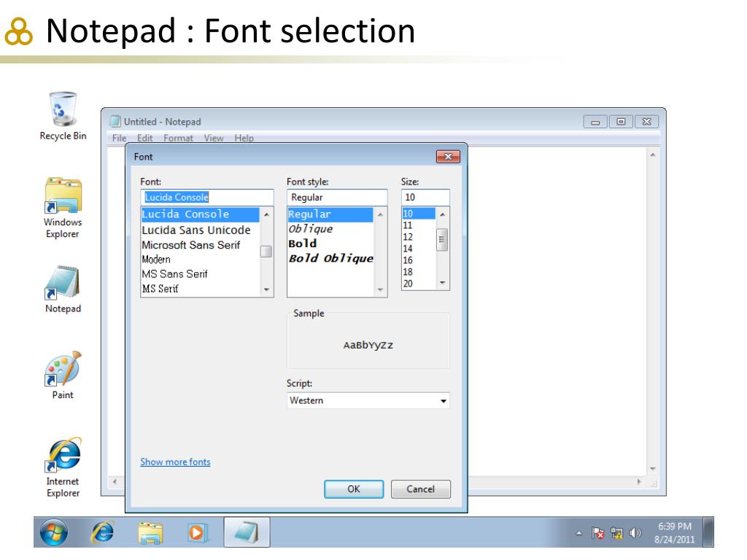Click the Show desktop strip in taskbar

(x=708, y=532)
